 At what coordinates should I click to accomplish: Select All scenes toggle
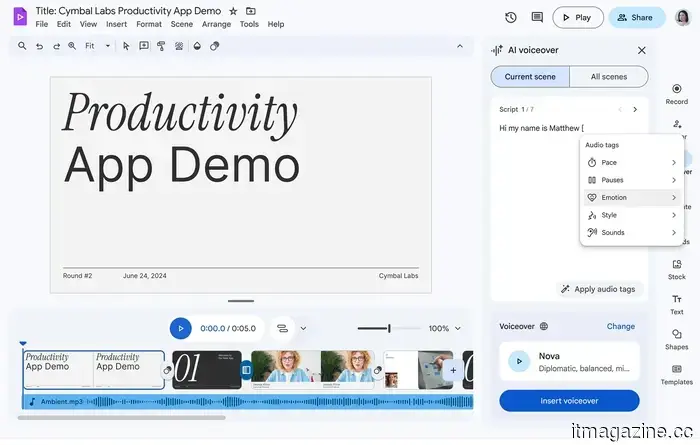tap(609, 77)
